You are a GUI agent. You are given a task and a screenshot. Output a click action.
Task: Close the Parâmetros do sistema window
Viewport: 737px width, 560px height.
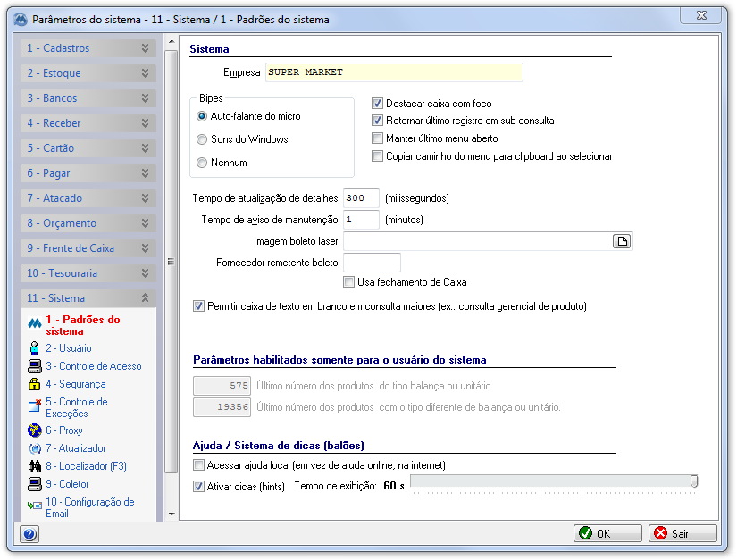[700, 15]
